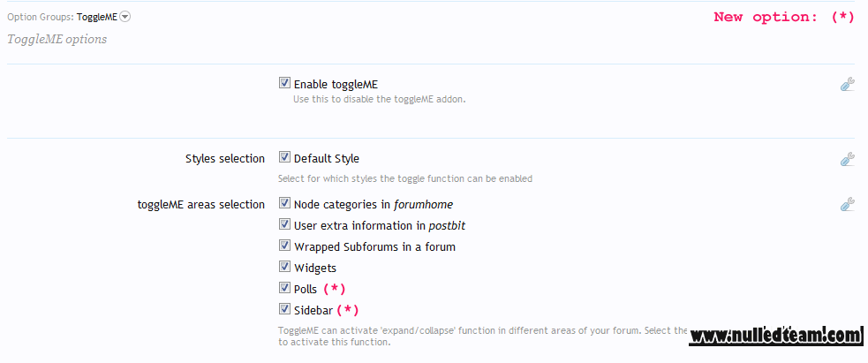
Task: Toggle Node categories in forumhome checkbox
Action: tap(284, 203)
